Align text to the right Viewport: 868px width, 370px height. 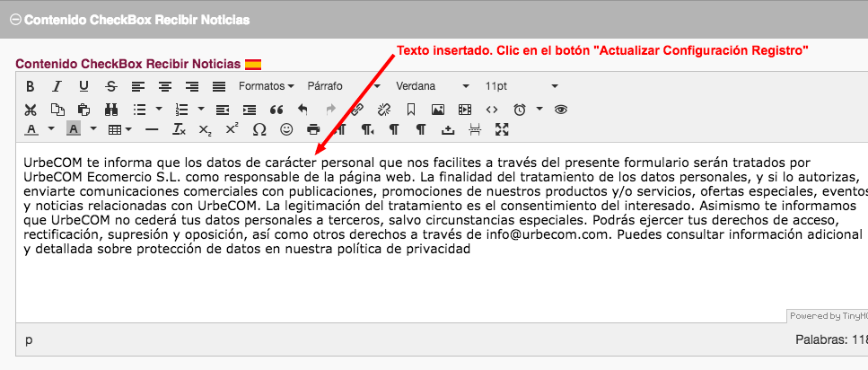[x=192, y=86]
